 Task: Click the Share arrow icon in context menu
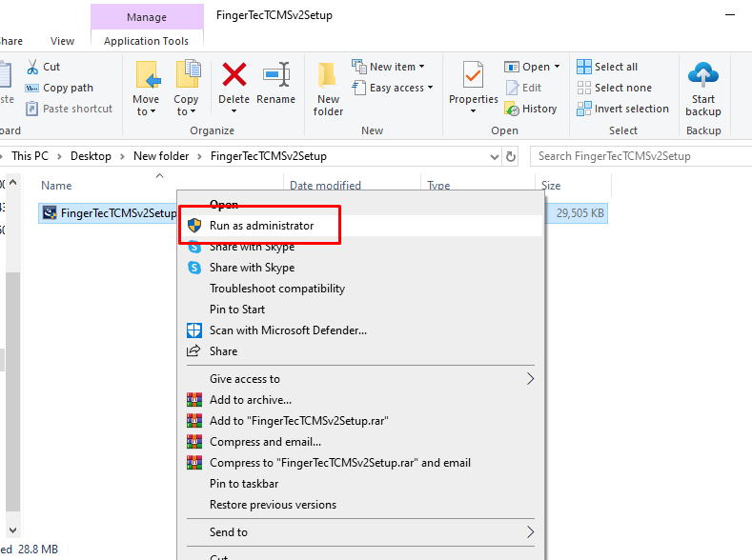(x=193, y=351)
